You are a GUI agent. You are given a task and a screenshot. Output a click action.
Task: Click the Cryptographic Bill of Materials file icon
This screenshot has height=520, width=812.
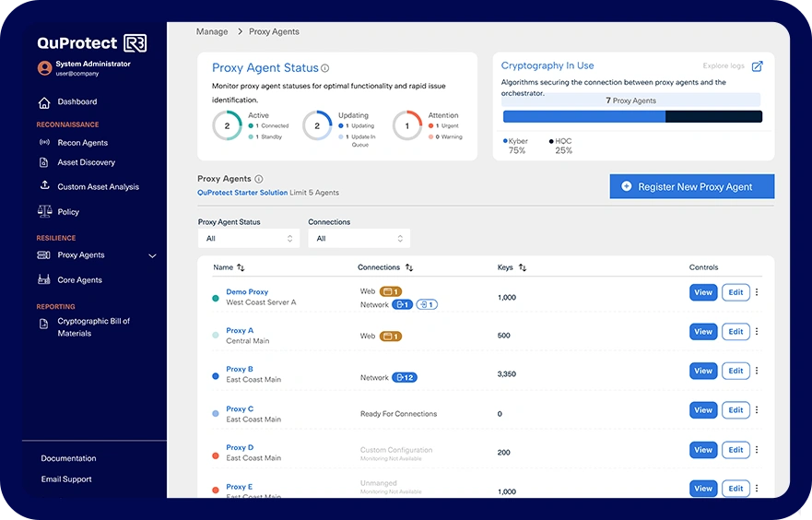tap(44, 325)
